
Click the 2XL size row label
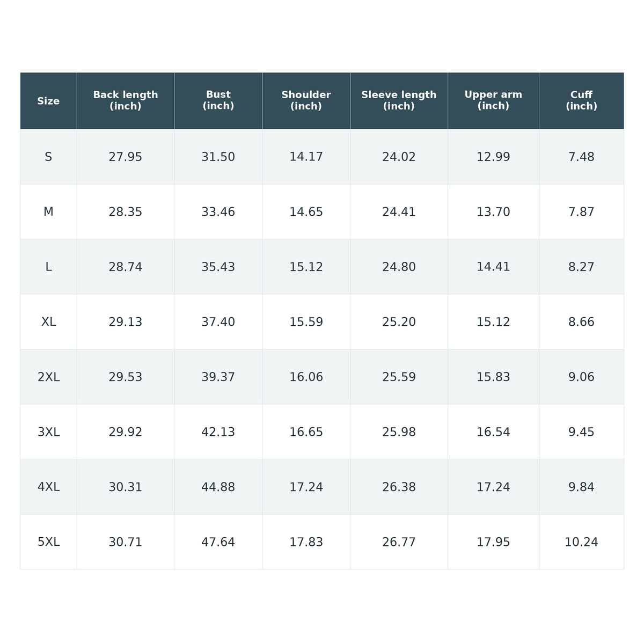point(48,377)
